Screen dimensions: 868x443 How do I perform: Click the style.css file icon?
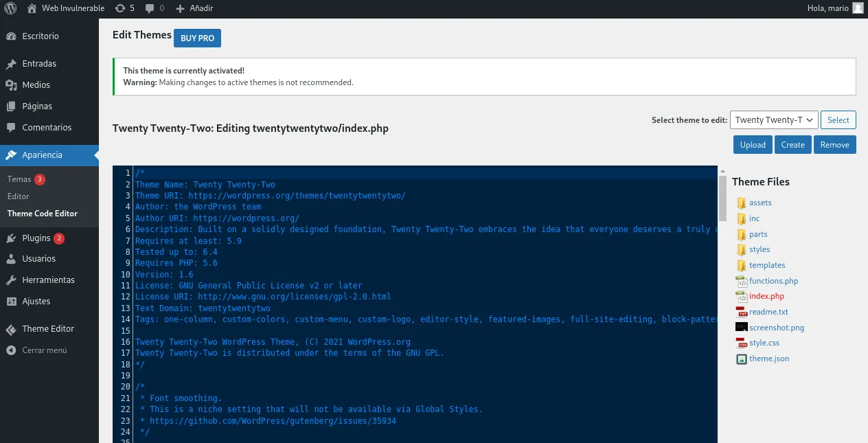[x=741, y=343]
